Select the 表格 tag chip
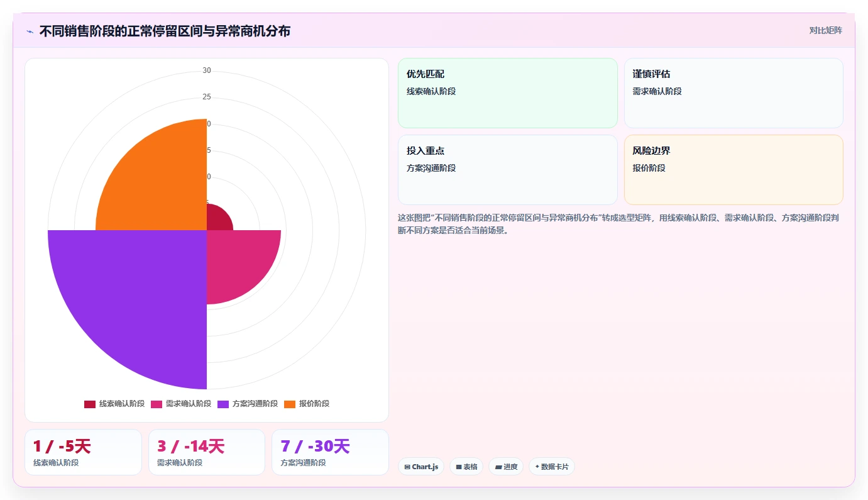 click(466, 467)
